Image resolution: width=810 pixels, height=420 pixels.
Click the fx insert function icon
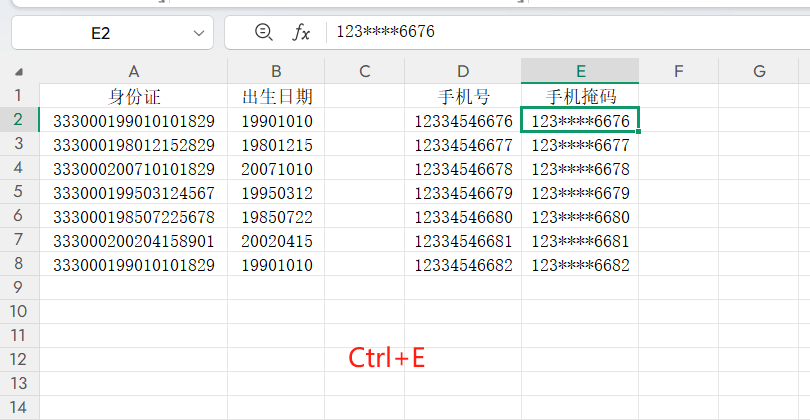[x=301, y=33]
